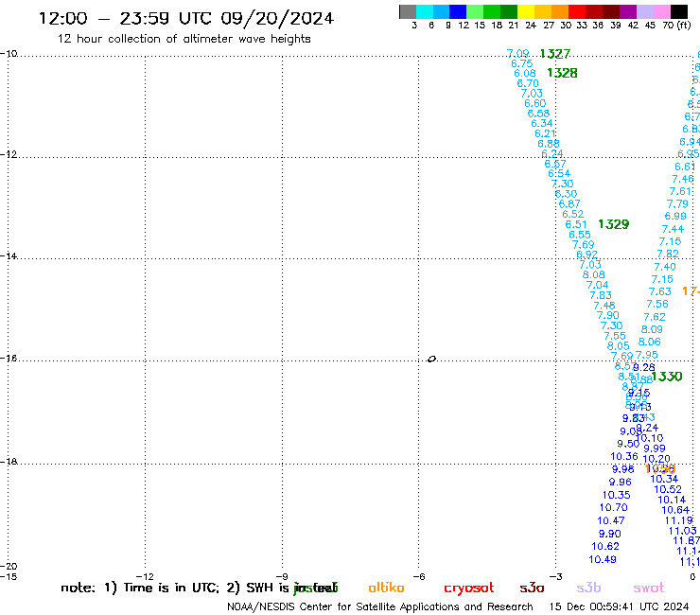Click the wave height value 6.87
This screenshot has width=700, height=615.
[569, 204]
